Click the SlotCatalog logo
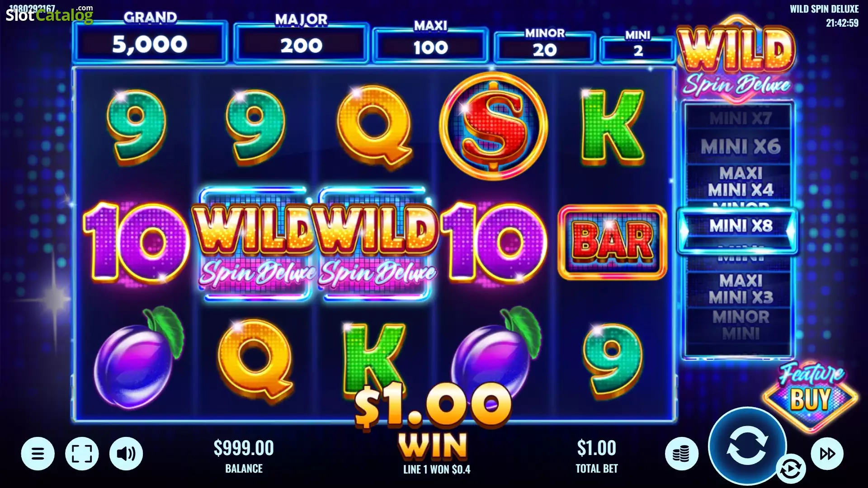 point(49,14)
